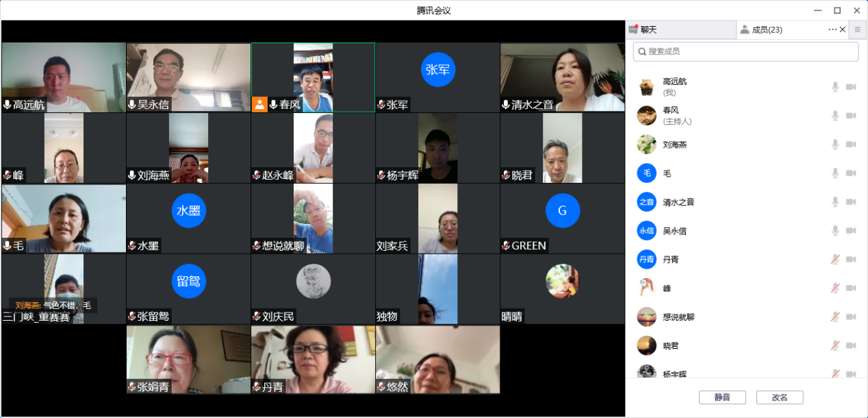
Task: Close the 成员 members tab
Action: pyautogui.click(x=843, y=29)
